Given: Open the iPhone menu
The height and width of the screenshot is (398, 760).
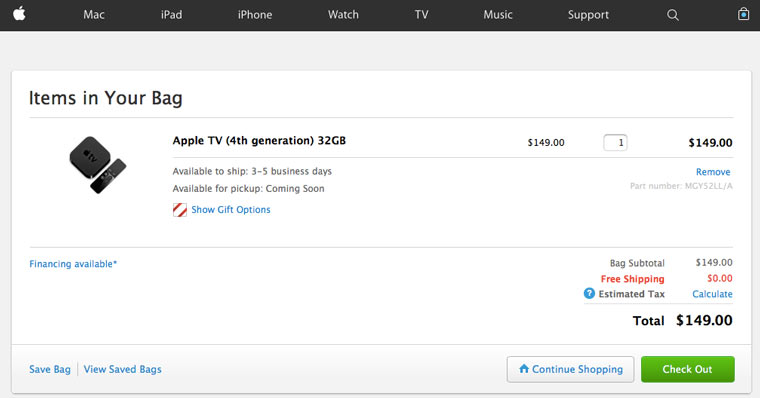Looking at the screenshot, I should [255, 15].
